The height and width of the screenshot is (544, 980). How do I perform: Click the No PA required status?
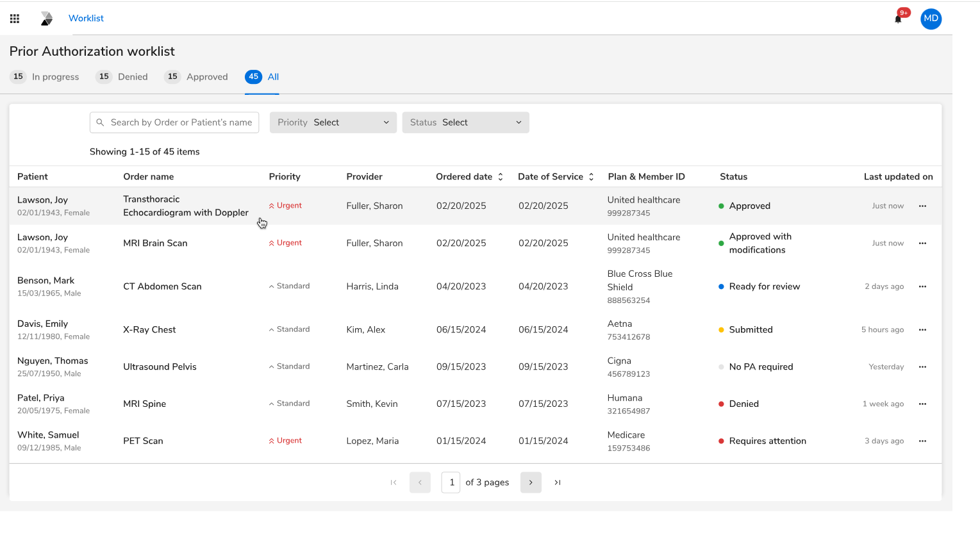[x=761, y=367]
